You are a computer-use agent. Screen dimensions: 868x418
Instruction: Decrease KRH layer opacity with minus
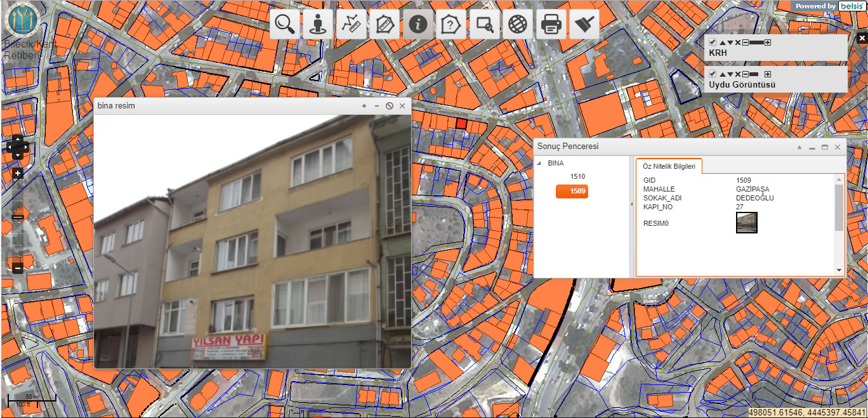745,42
